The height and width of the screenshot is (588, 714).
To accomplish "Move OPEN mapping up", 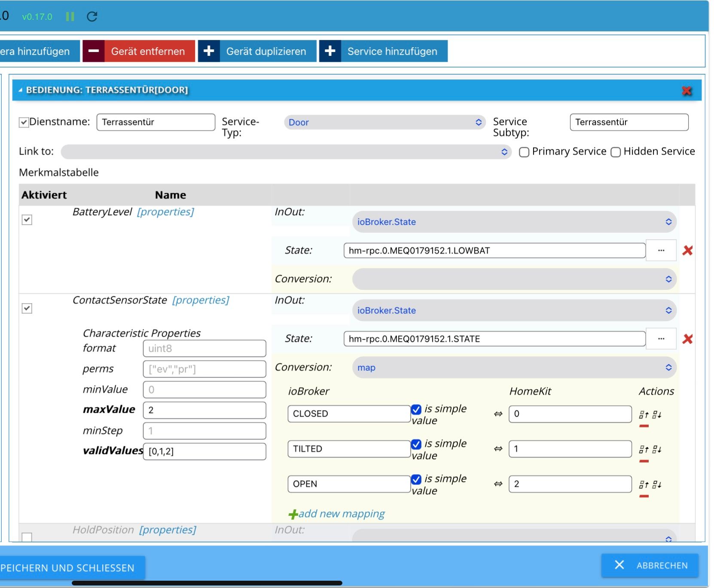I will 643,484.
